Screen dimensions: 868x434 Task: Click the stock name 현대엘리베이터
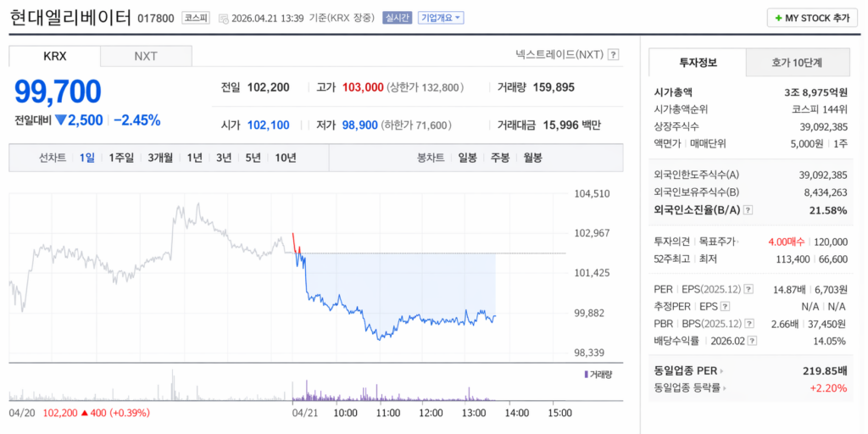pyautogui.click(x=70, y=17)
